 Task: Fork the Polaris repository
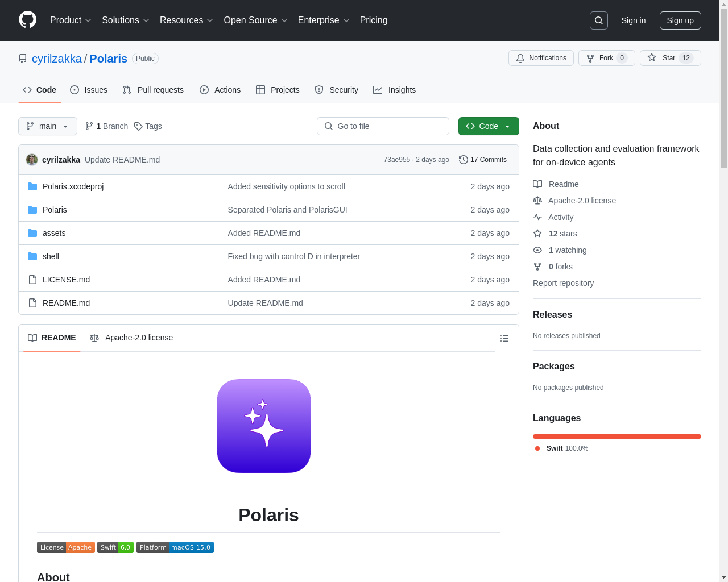pyautogui.click(x=606, y=58)
